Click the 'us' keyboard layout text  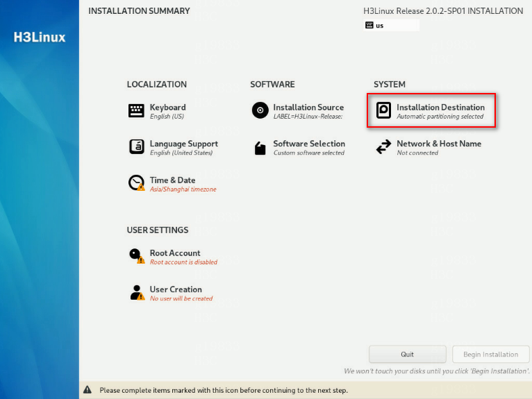click(380, 26)
